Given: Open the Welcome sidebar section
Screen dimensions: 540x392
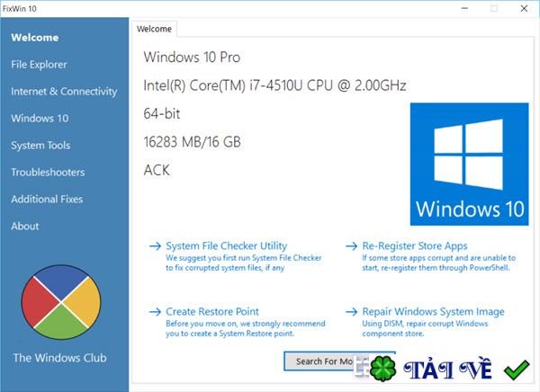Looking at the screenshot, I should pos(34,38).
